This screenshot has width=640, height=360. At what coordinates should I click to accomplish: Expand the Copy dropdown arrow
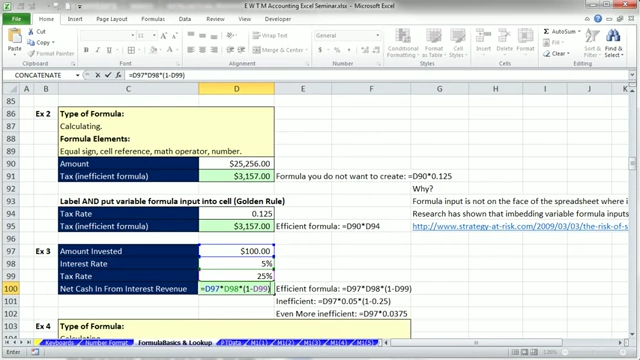53,42
